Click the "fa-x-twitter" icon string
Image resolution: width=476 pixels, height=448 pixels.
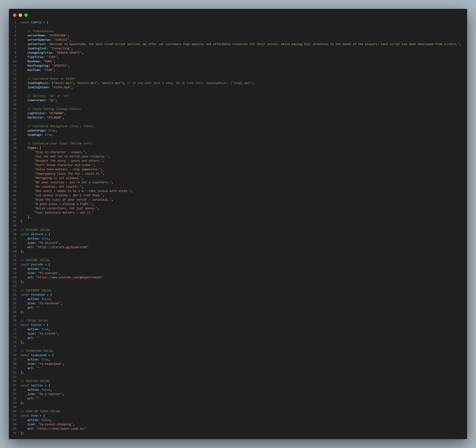(x=50, y=394)
